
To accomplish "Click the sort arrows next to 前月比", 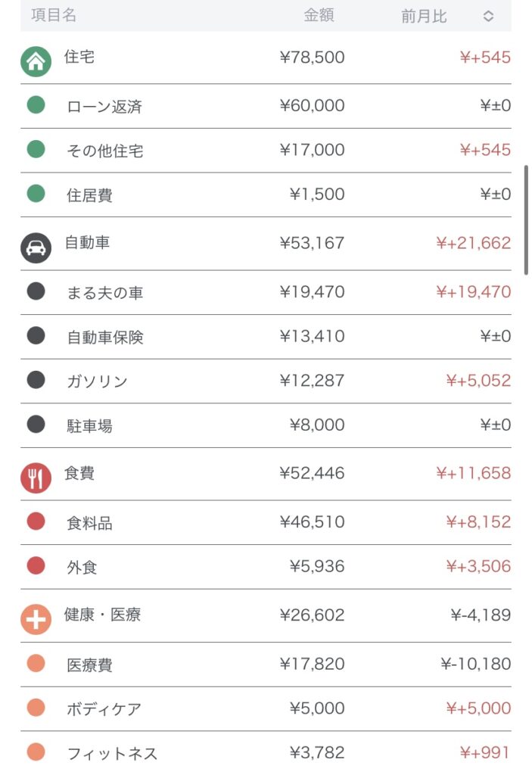I will tap(488, 16).
